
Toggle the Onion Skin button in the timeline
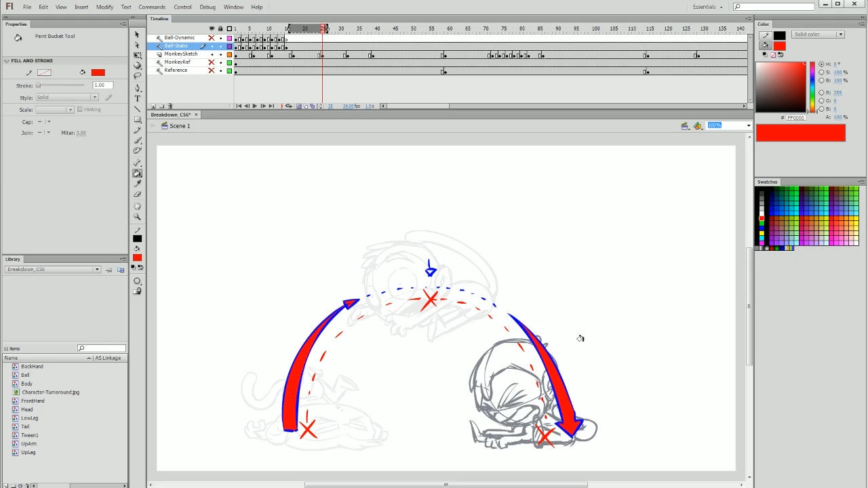(x=299, y=106)
